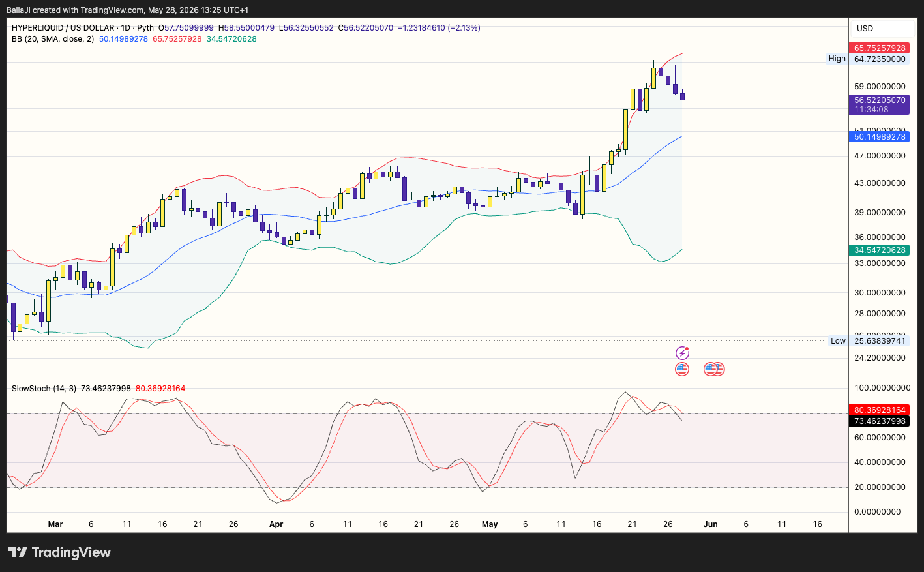The width and height of the screenshot is (924, 572).
Task: Click green 34.54720628 value in BB legend
Action: [231, 39]
